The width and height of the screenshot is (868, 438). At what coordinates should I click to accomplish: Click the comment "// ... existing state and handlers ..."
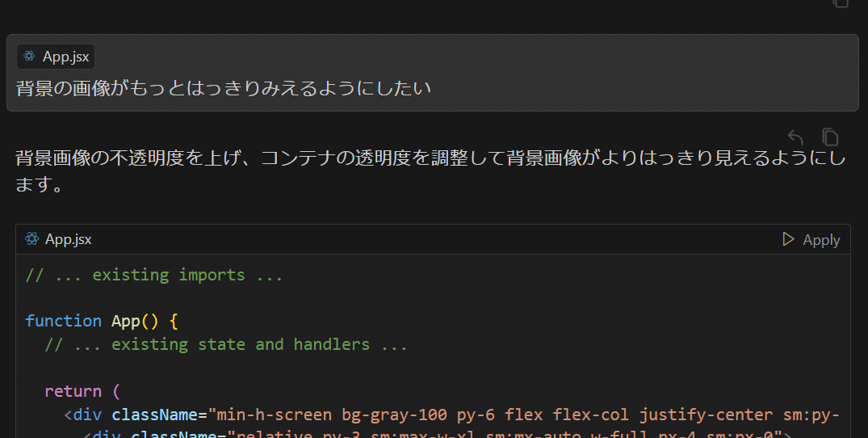(x=226, y=344)
